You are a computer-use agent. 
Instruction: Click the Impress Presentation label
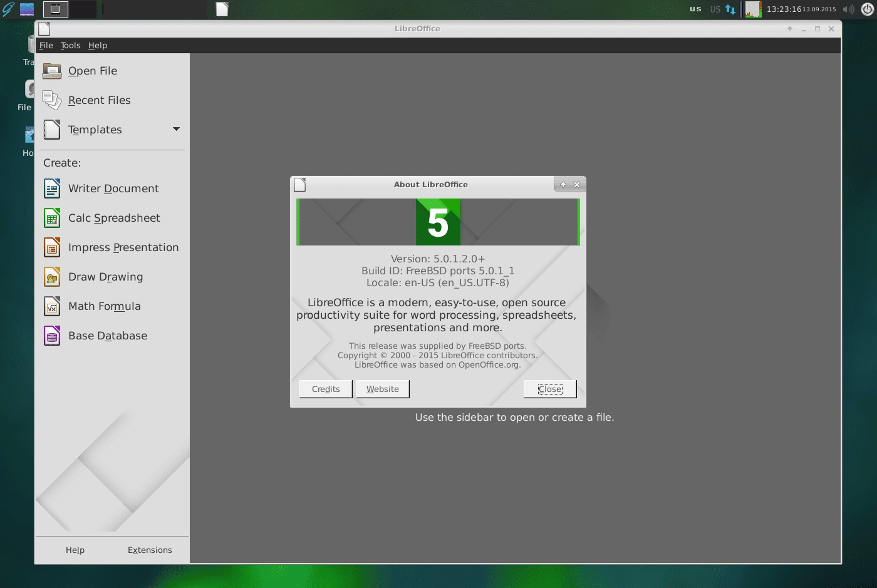[x=123, y=247]
